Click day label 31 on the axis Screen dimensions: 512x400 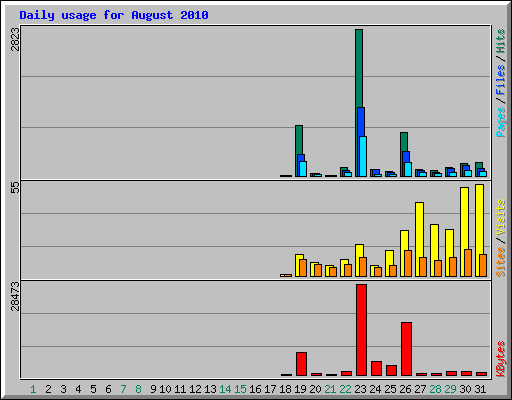pos(480,389)
